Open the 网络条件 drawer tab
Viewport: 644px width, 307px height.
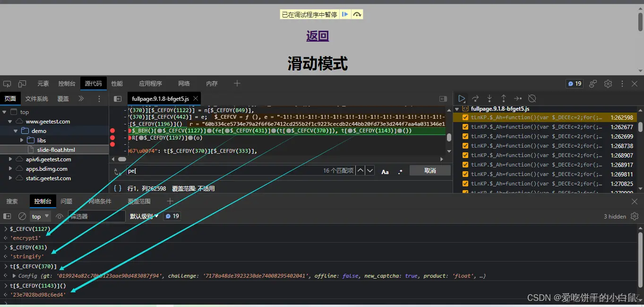pyautogui.click(x=100, y=202)
